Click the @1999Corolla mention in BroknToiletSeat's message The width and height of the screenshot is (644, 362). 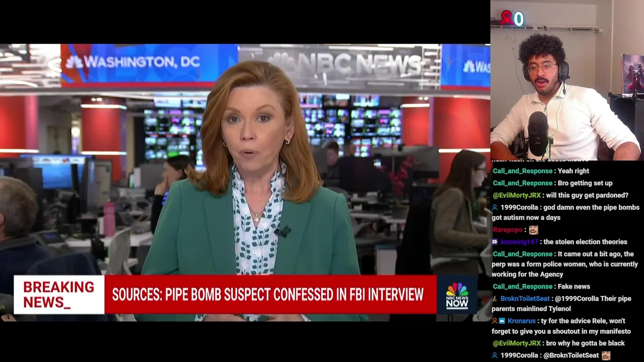click(577, 299)
